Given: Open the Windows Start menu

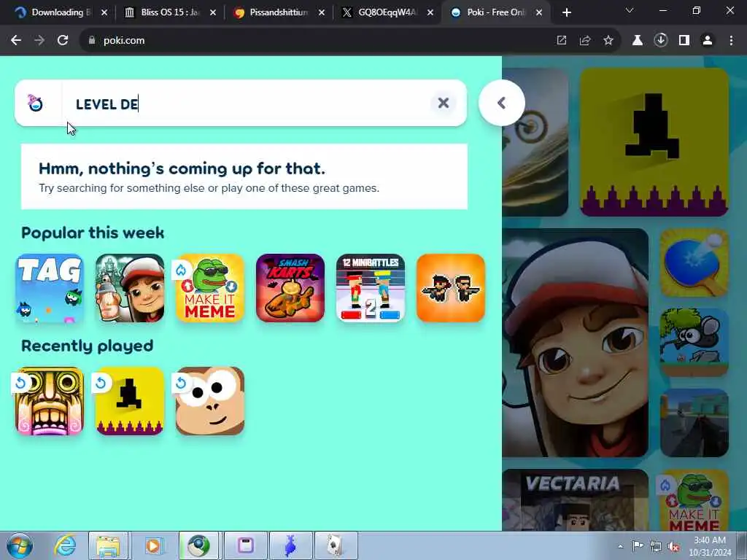Looking at the screenshot, I should pos(20,545).
